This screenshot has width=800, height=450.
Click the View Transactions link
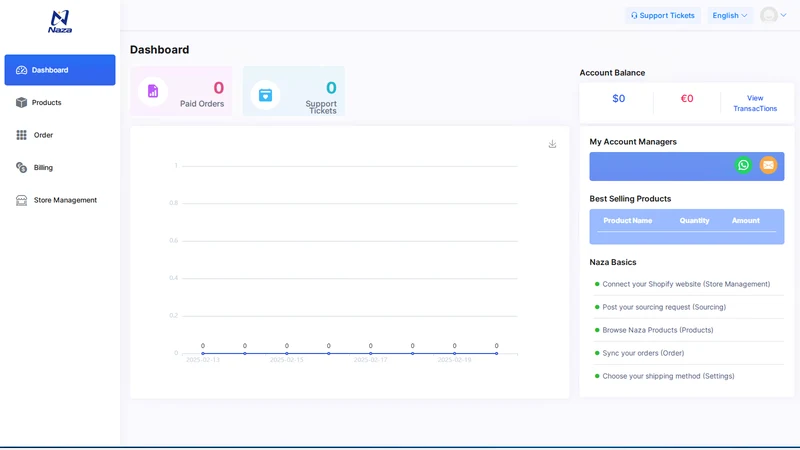(x=755, y=103)
